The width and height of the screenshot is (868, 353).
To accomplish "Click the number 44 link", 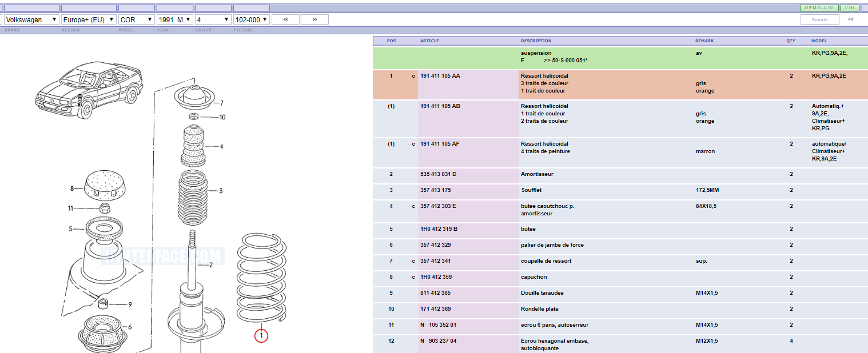I will click(850, 19).
